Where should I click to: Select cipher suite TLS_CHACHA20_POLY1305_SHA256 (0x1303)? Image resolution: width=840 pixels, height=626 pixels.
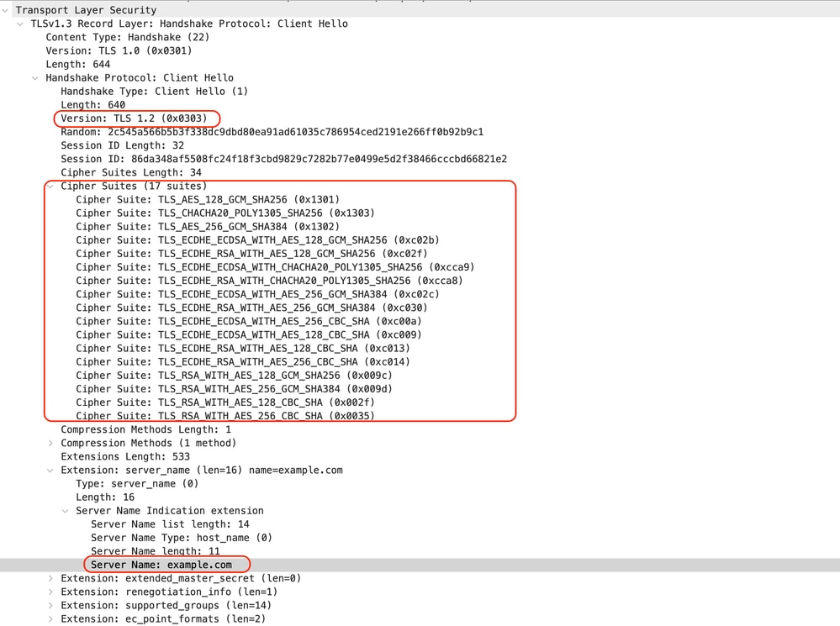225,213
